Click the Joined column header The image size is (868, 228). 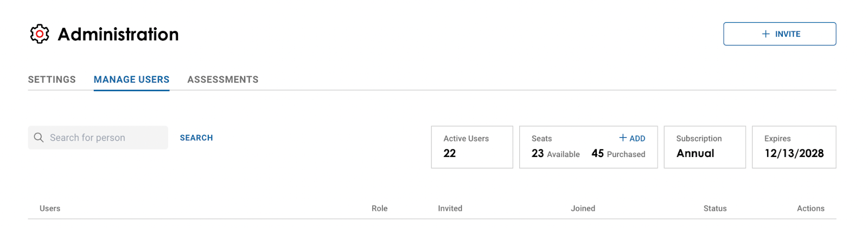pyautogui.click(x=583, y=208)
